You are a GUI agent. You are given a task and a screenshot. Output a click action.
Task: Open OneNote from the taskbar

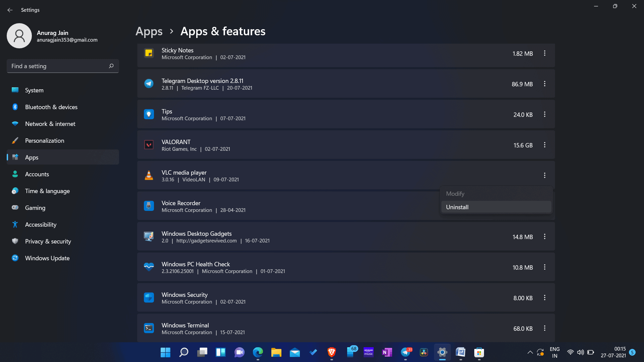[387, 353]
